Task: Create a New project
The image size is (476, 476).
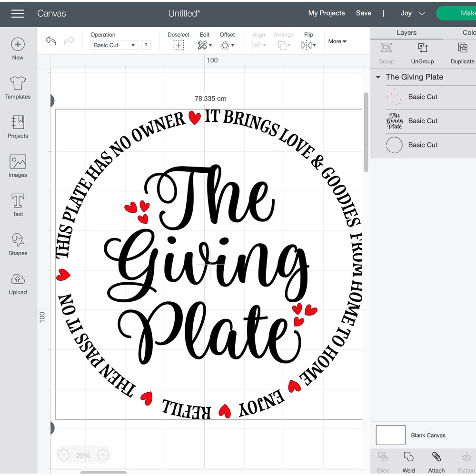Action: click(18, 48)
